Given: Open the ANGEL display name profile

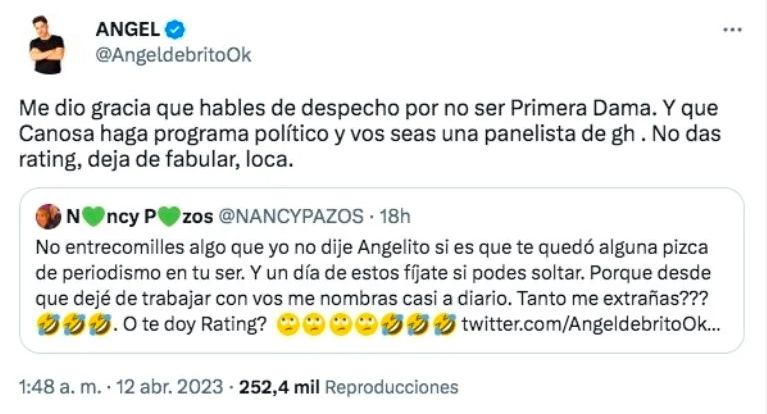Looking at the screenshot, I should coord(126,29).
